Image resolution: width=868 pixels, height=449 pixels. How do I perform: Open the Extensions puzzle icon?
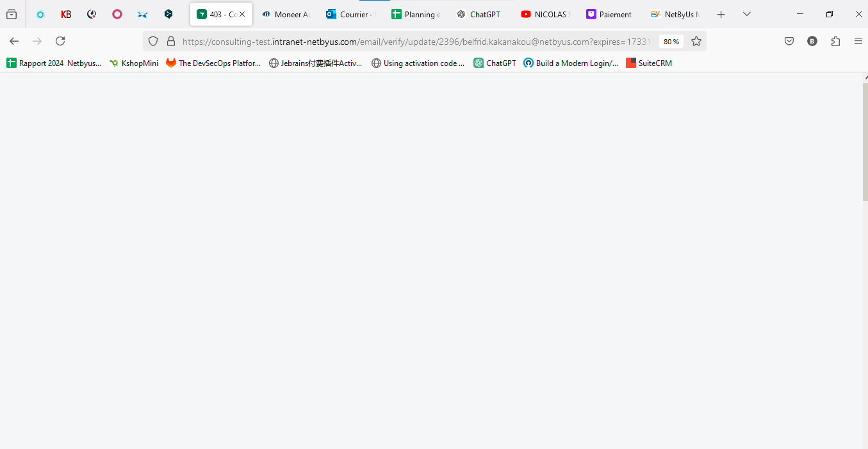[835, 41]
